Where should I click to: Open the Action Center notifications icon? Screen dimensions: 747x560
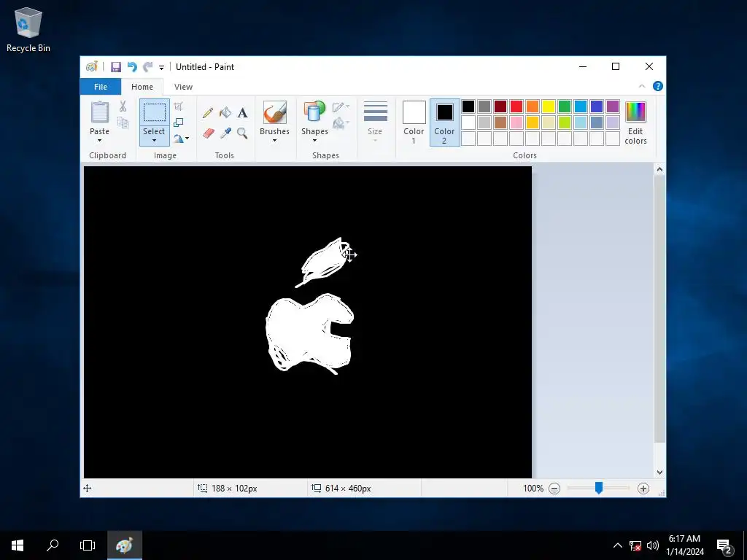point(724,545)
